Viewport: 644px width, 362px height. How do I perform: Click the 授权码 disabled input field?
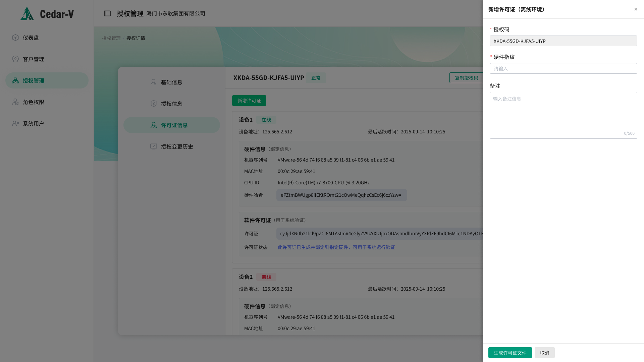pyautogui.click(x=563, y=41)
